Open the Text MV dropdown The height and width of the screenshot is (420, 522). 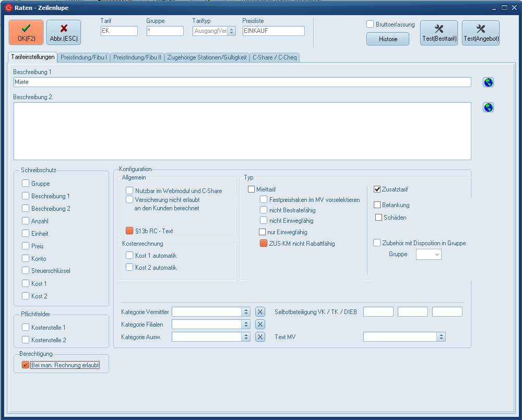[441, 337]
